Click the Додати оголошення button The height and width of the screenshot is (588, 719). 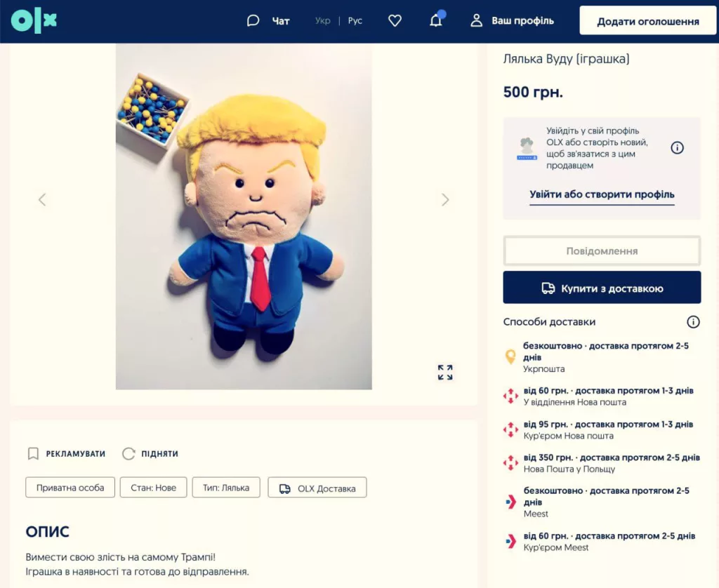point(647,20)
